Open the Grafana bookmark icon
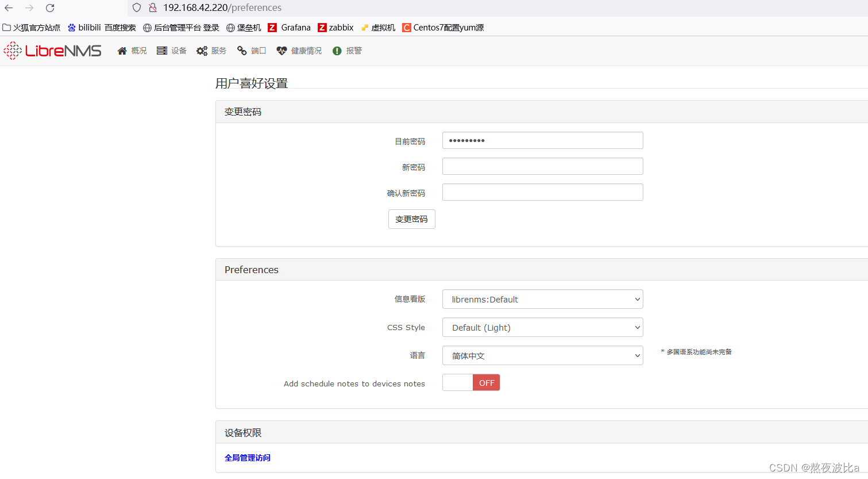Viewport: 868px width, 479px height. click(273, 27)
